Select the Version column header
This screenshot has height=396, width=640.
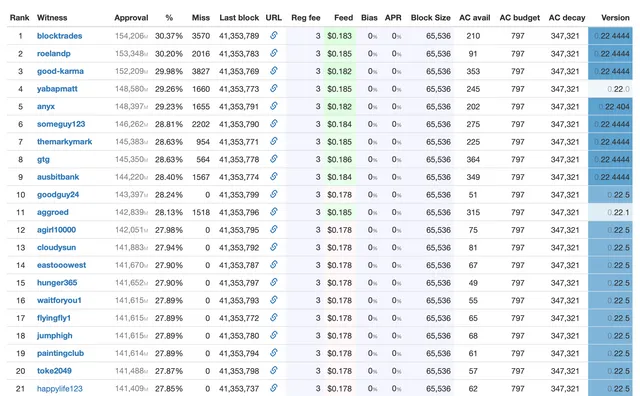click(x=615, y=18)
